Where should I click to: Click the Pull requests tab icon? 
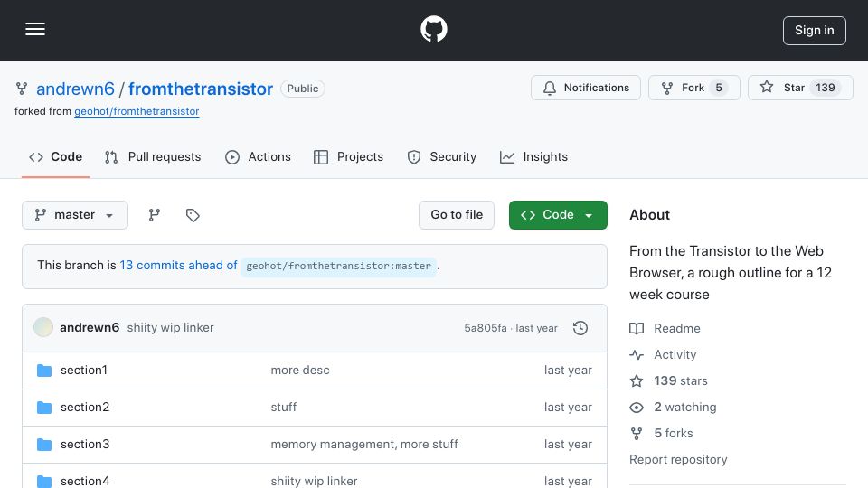[111, 157]
